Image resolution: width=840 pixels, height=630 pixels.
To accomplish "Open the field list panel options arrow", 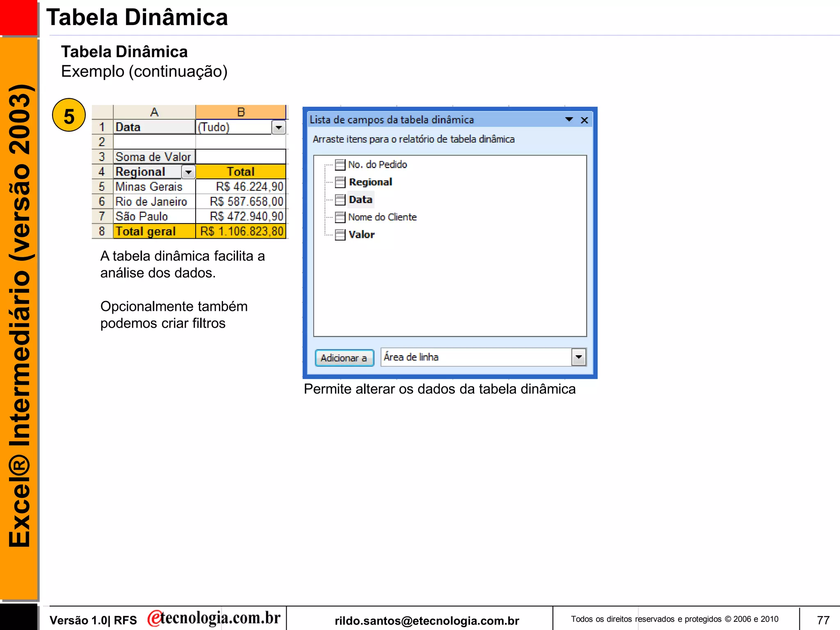I will [x=569, y=119].
